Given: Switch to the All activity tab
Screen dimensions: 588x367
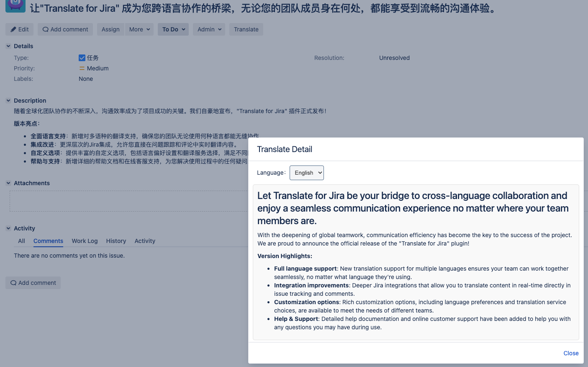Looking at the screenshot, I should [21, 241].
